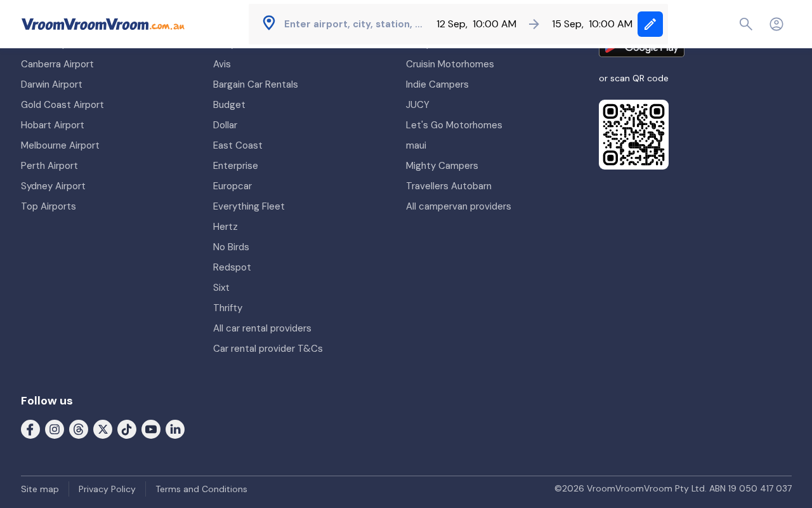This screenshot has width=812, height=508.
Task: Select the pickup time 10:00 AM
Action: click(494, 24)
